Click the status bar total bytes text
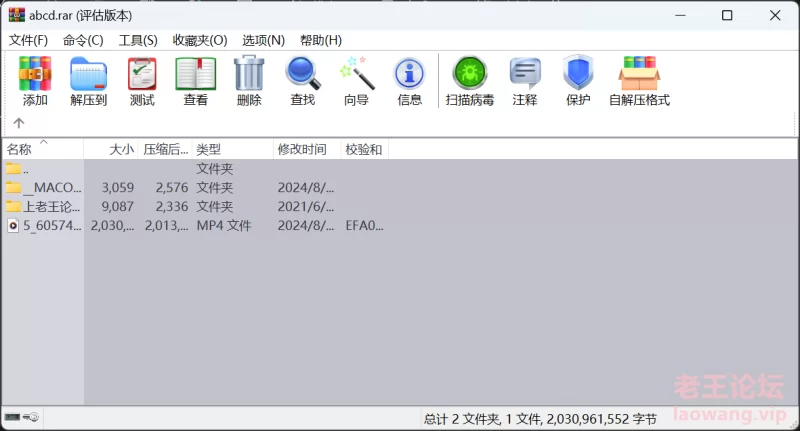Viewport: 800px width, 431px height. (540, 419)
